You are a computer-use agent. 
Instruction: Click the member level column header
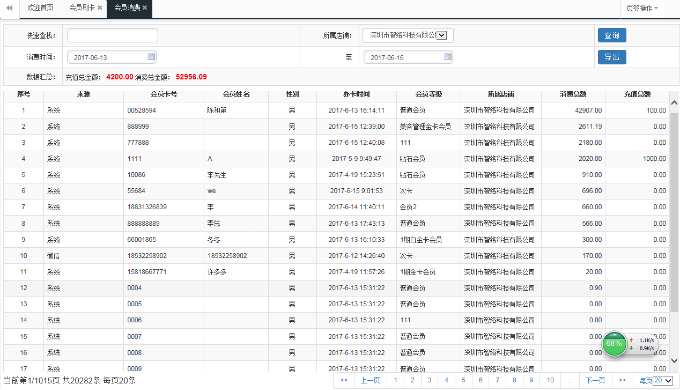coord(428,94)
